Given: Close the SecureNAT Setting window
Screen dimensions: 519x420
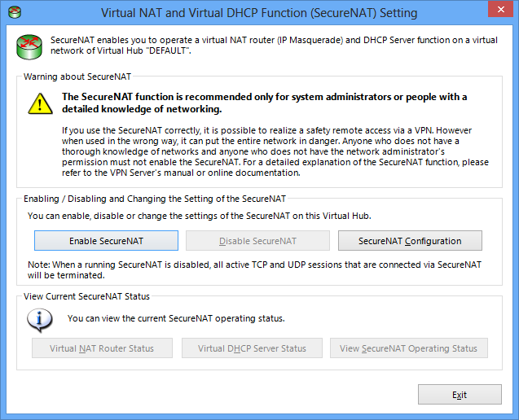Looking at the screenshot, I should coord(500,9).
